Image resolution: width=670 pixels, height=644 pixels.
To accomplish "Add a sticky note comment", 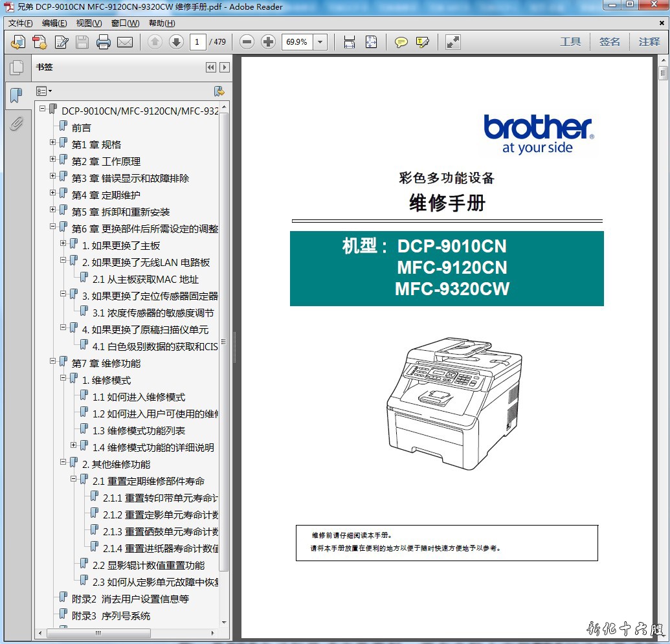I will (401, 42).
